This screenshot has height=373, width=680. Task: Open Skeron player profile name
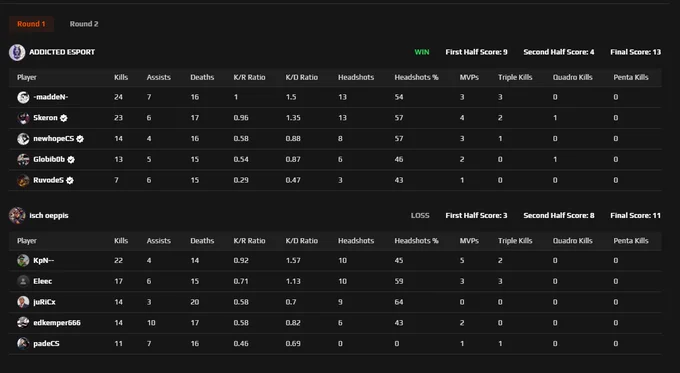(x=46, y=118)
